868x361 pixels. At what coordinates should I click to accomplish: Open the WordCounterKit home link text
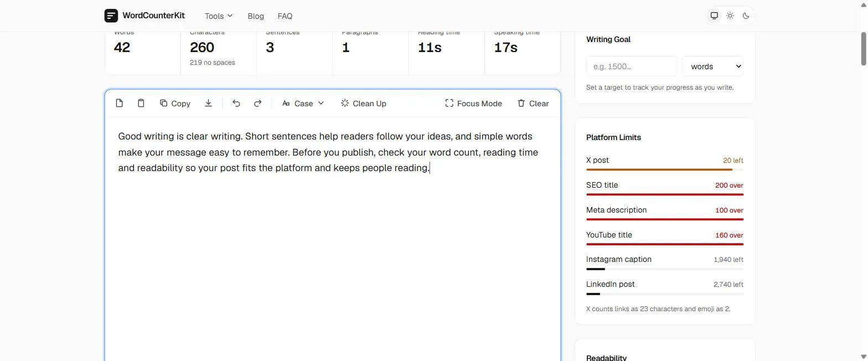153,16
